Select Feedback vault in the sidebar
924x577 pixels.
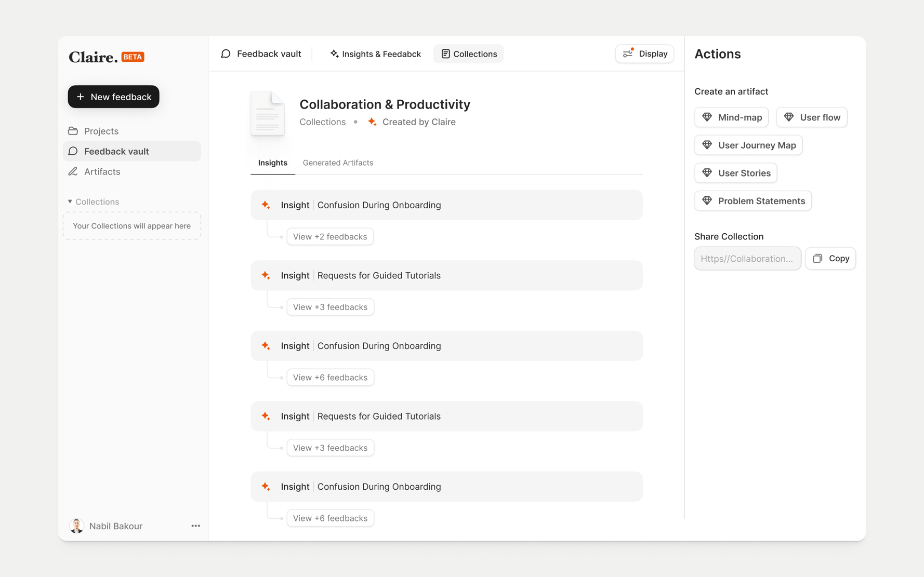(x=131, y=151)
